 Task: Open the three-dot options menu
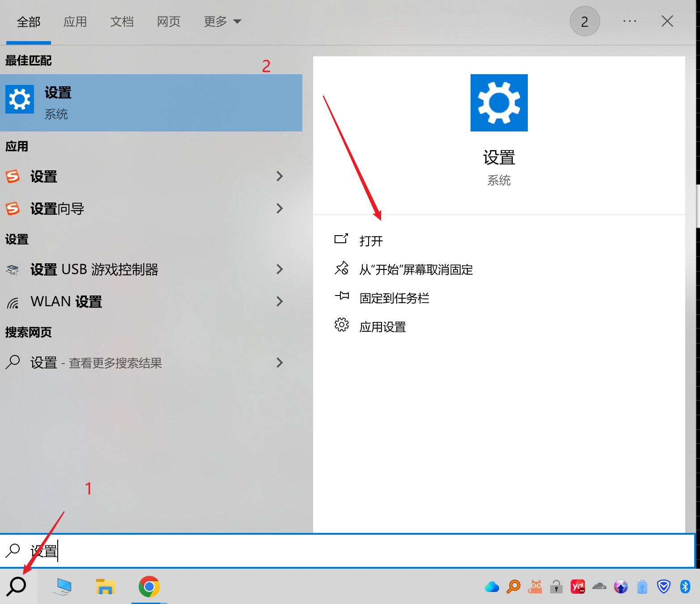[x=630, y=21]
